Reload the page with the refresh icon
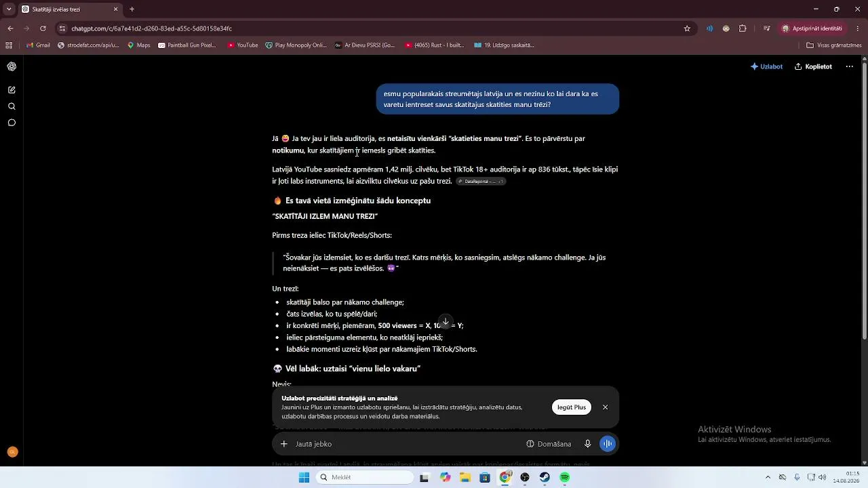Image resolution: width=868 pixels, height=488 pixels. [43, 28]
